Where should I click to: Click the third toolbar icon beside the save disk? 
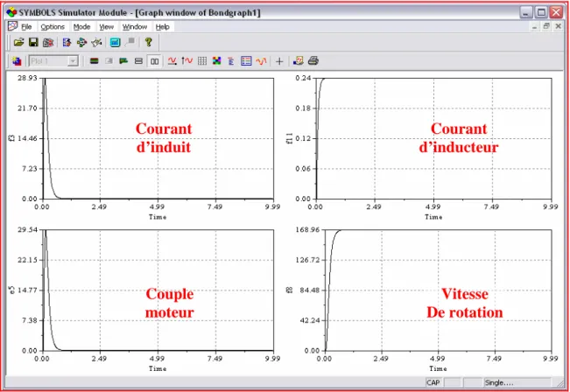48,43
